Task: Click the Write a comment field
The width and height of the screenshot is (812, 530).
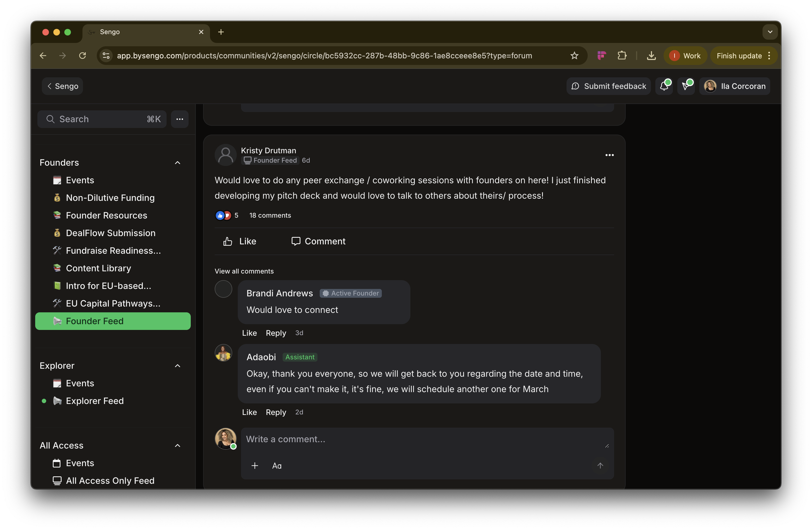Action: click(423, 439)
